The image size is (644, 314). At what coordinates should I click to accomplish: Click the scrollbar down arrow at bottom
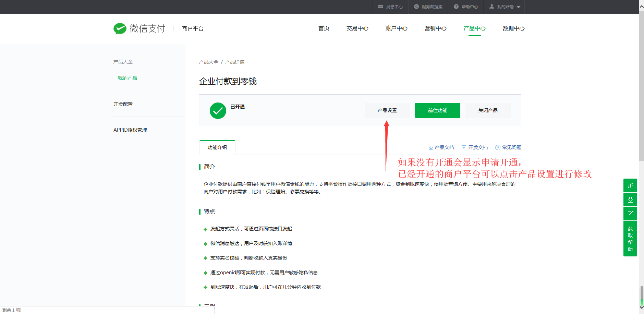(x=641, y=307)
